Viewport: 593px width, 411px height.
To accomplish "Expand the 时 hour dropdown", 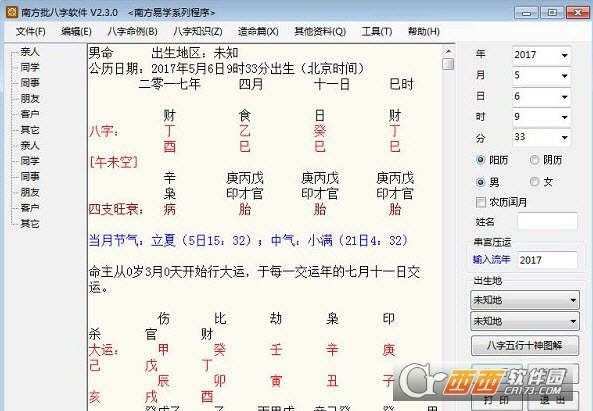I will (x=564, y=117).
